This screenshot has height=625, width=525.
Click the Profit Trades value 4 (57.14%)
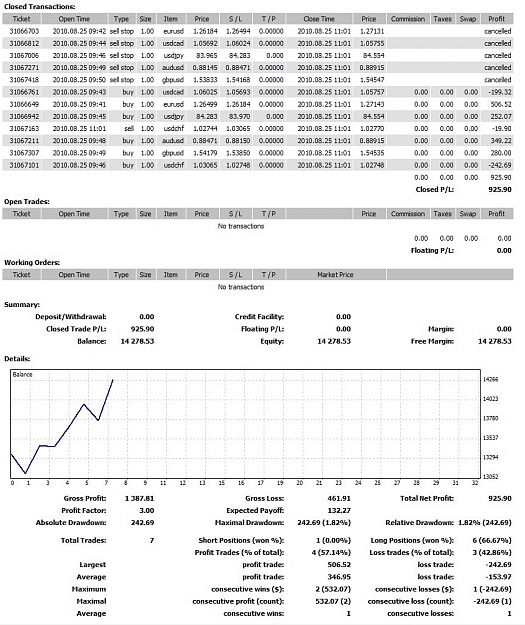[331, 552]
